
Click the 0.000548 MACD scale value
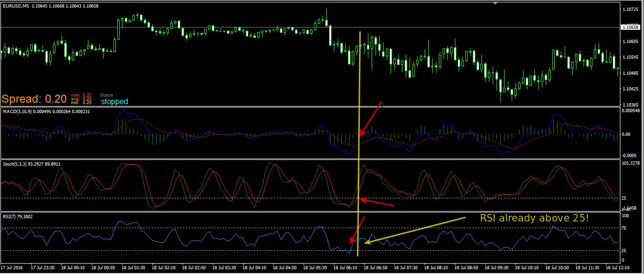tap(632, 111)
